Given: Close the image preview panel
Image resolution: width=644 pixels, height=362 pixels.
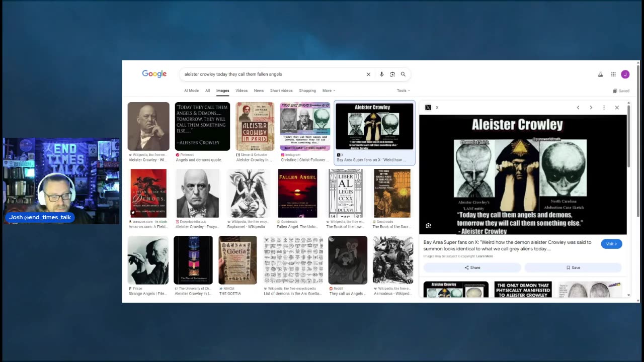Looking at the screenshot, I should coord(617,108).
